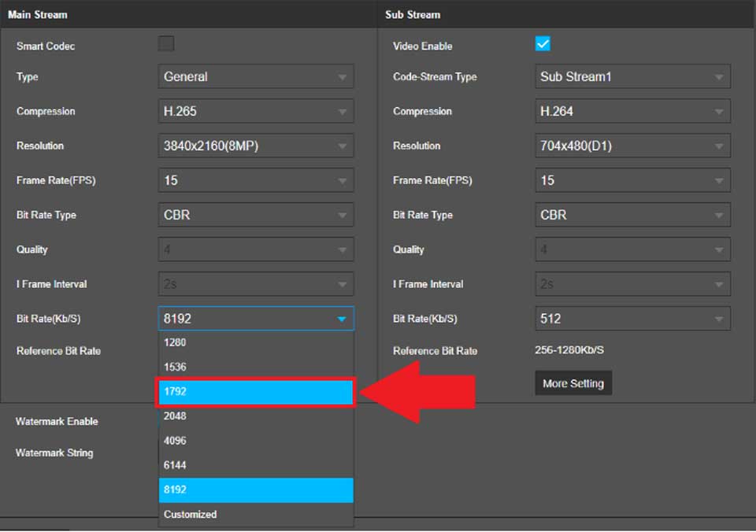Expand Sub Stream Compression H.264 dropdown
The image size is (756, 532).
point(632,112)
